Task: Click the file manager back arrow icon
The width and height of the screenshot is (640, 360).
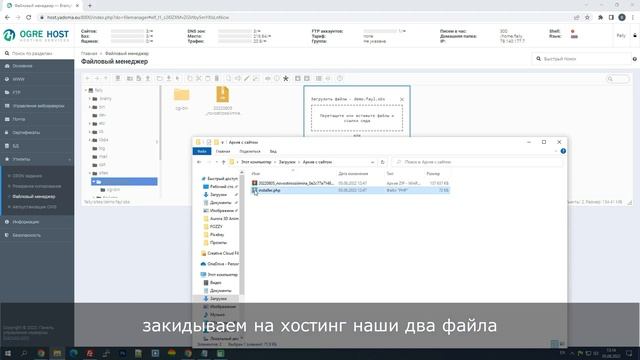Action: [x=87, y=78]
